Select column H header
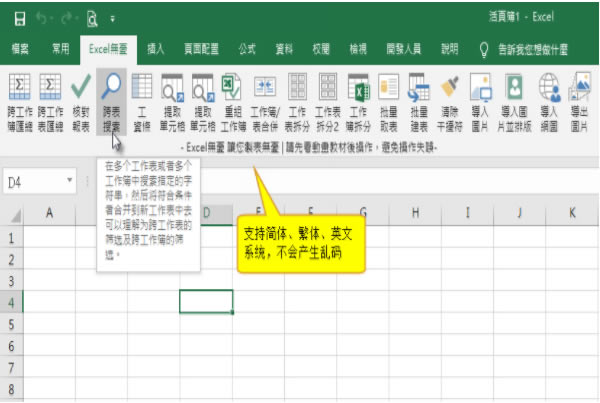 415,212
